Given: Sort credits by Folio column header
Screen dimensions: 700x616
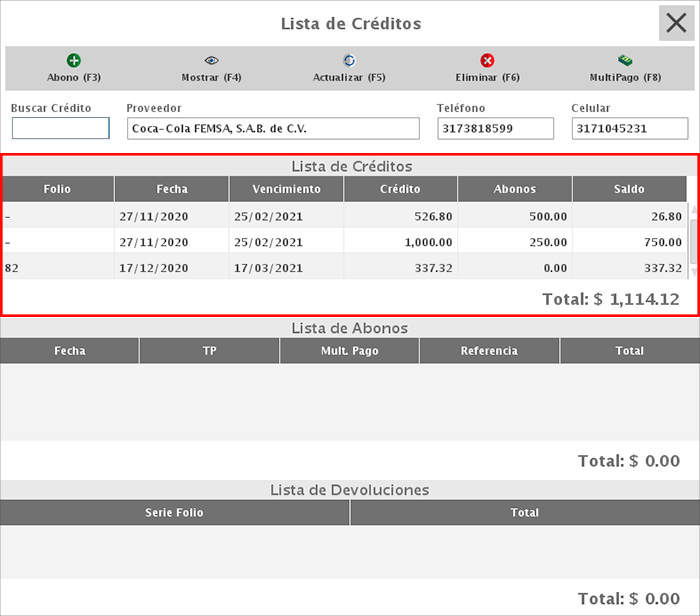Looking at the screenshot, I should click(57, 189).
